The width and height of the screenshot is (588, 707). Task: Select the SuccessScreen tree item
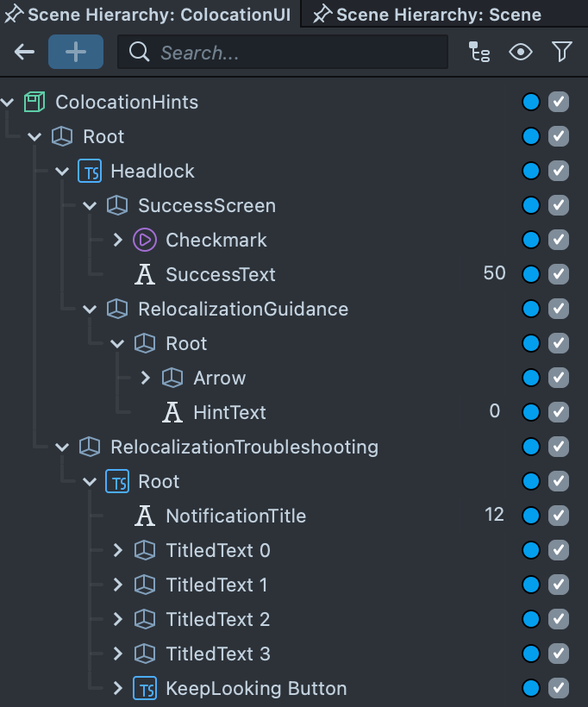click(x=207, y=206)
